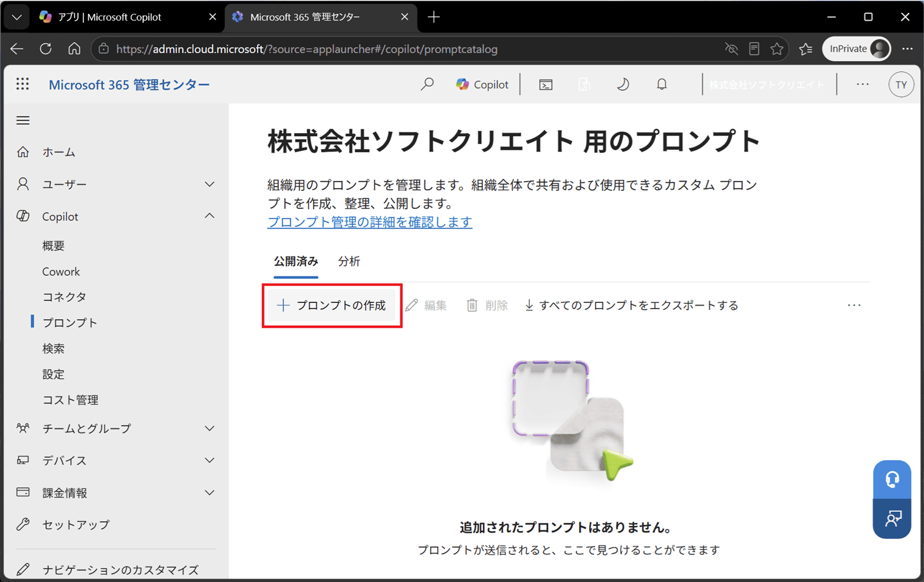Image resolution: width=924 pixels, height=582 pixels.
Task: Click プロンプトの作成 button
Action: [x=331, y=305]
